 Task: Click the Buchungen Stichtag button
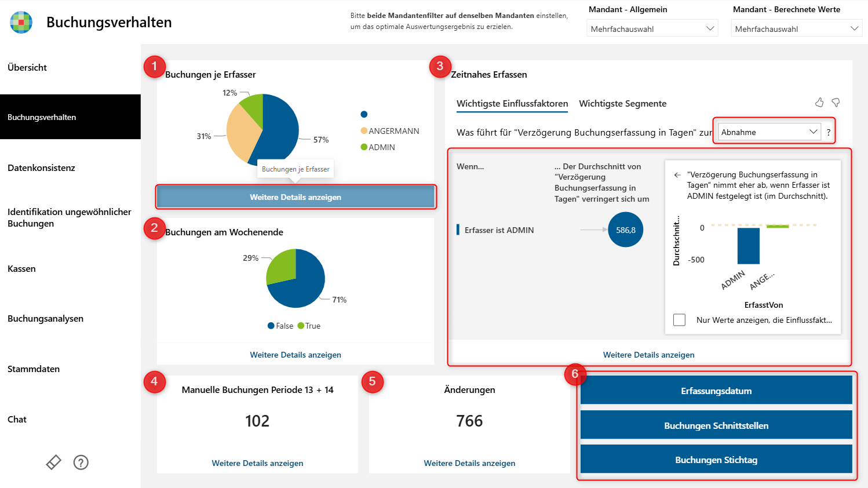[716, 460]
